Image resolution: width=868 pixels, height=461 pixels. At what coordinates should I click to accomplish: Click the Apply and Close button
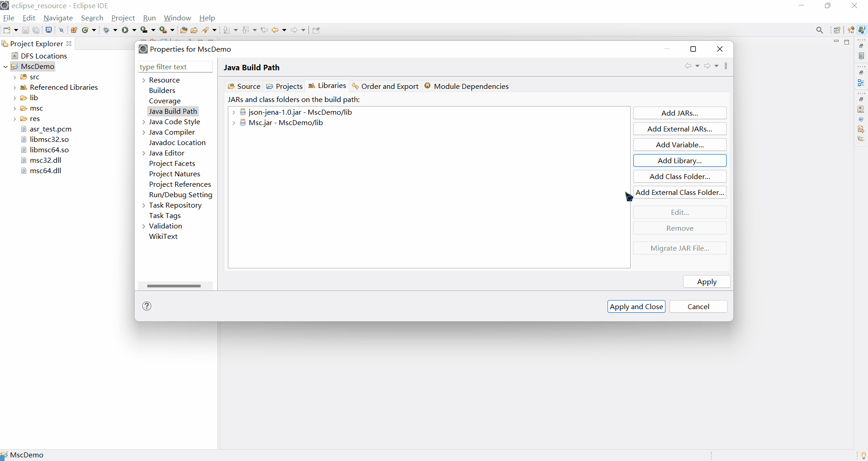(x=636, y=306)
